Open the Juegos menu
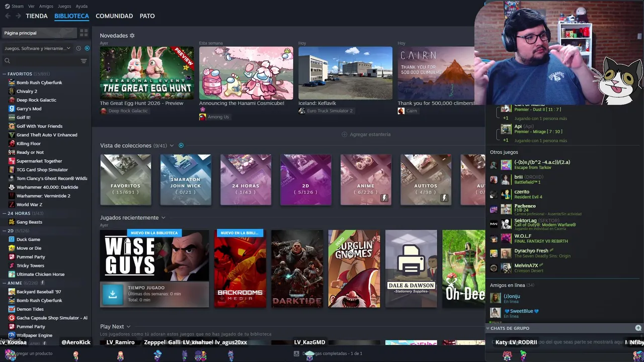 tap(64, 6)
